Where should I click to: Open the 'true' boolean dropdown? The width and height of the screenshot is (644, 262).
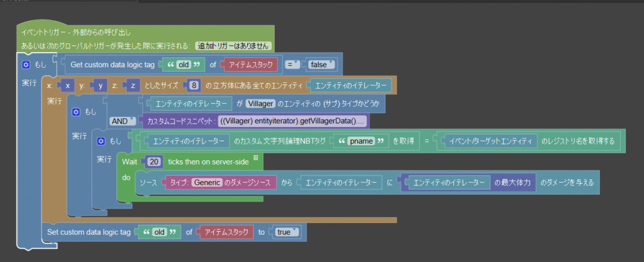287,232
